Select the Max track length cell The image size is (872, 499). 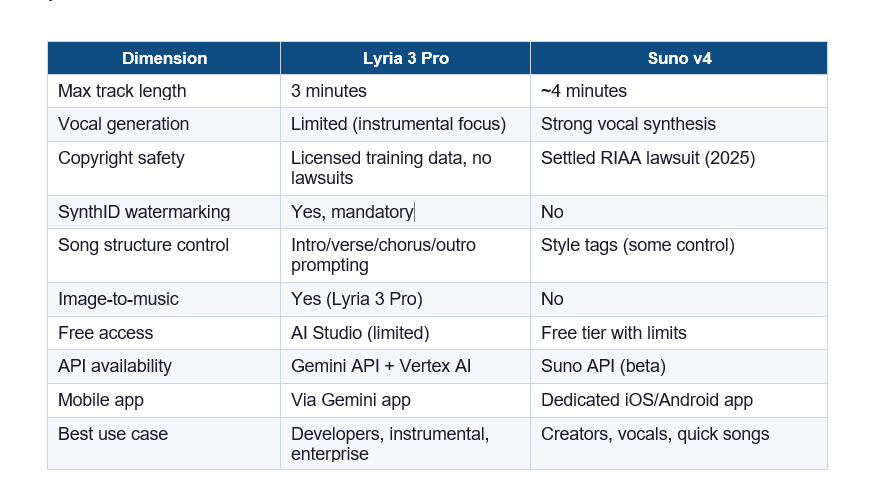point(122,91)
